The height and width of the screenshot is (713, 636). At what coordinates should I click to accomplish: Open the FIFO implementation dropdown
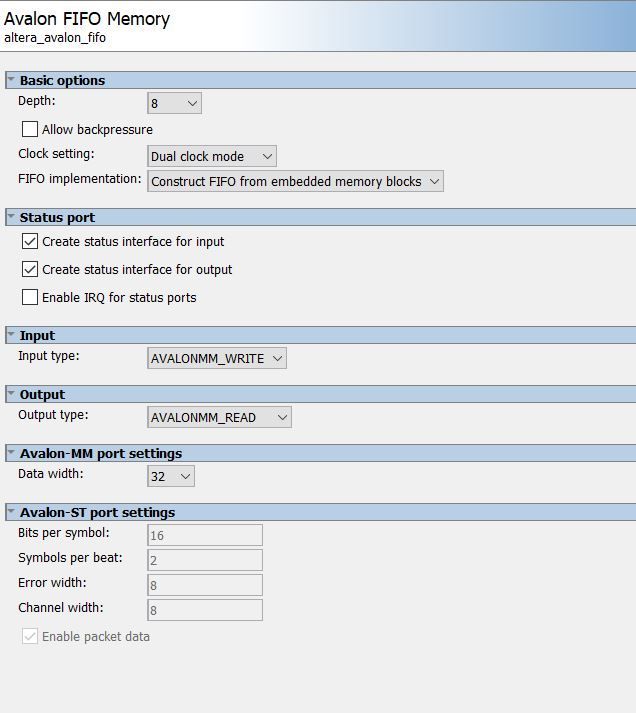pos(295,181)
